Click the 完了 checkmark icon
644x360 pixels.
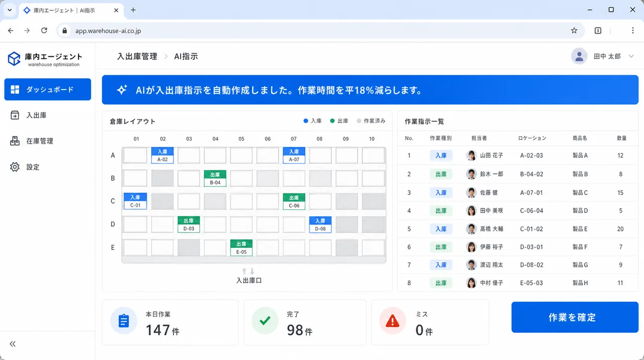[x=265, y=321]
